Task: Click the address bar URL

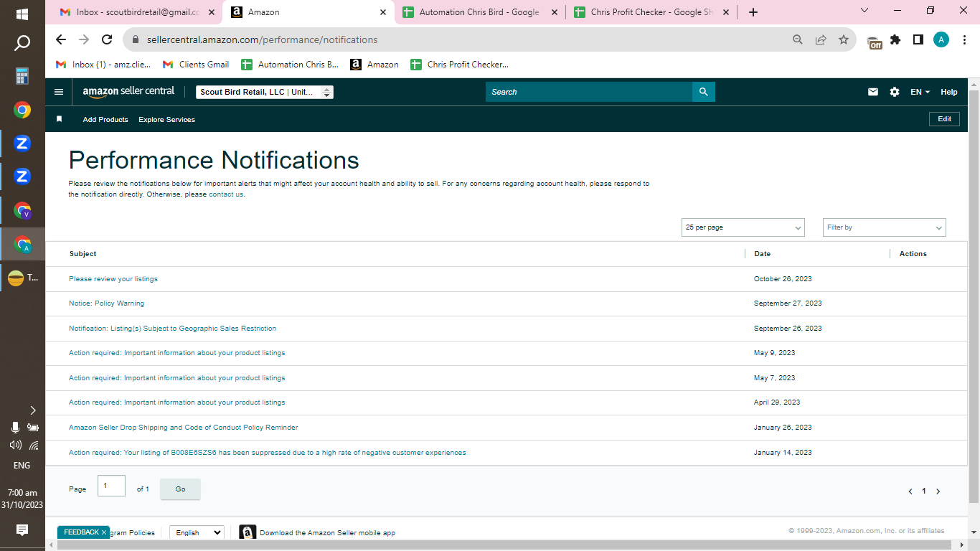Action: pos(262,40)
